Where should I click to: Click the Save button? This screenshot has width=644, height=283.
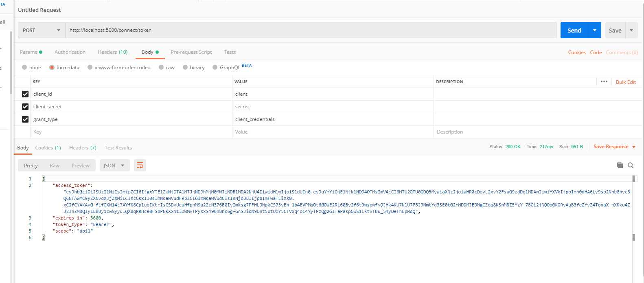click(615, 30)
